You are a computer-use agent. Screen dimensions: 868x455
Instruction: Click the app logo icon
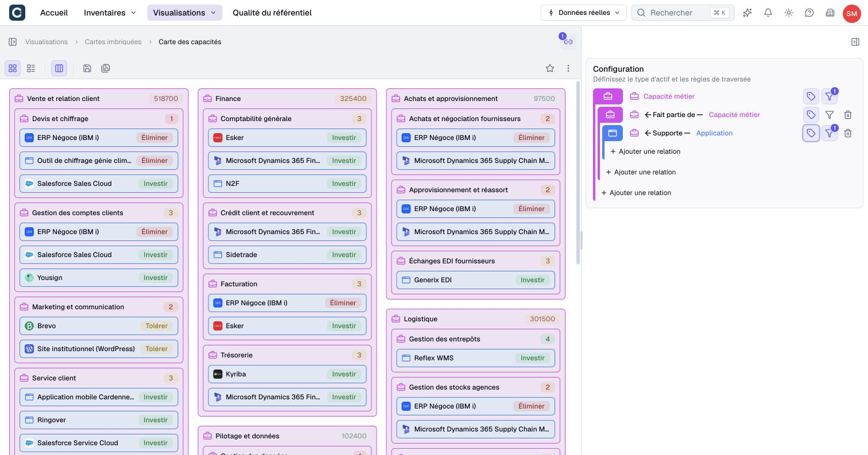[17, 13]
